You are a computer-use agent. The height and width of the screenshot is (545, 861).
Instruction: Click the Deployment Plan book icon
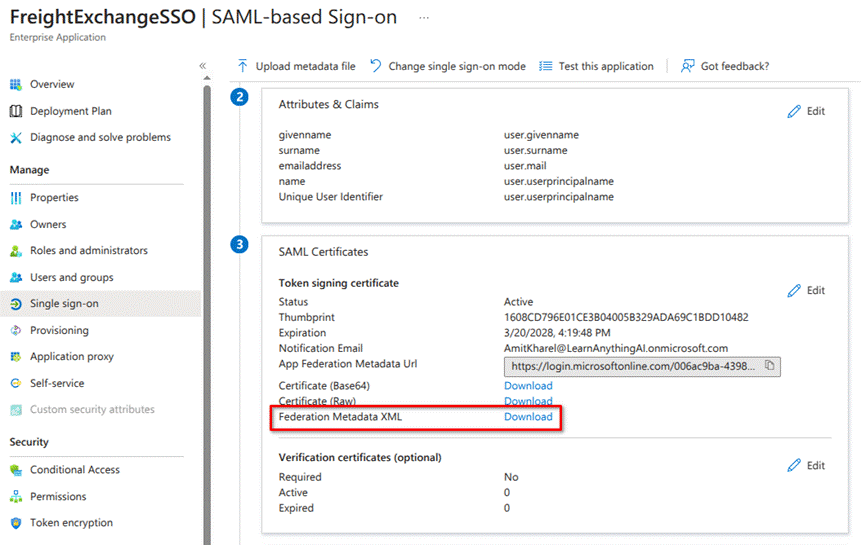16,111
